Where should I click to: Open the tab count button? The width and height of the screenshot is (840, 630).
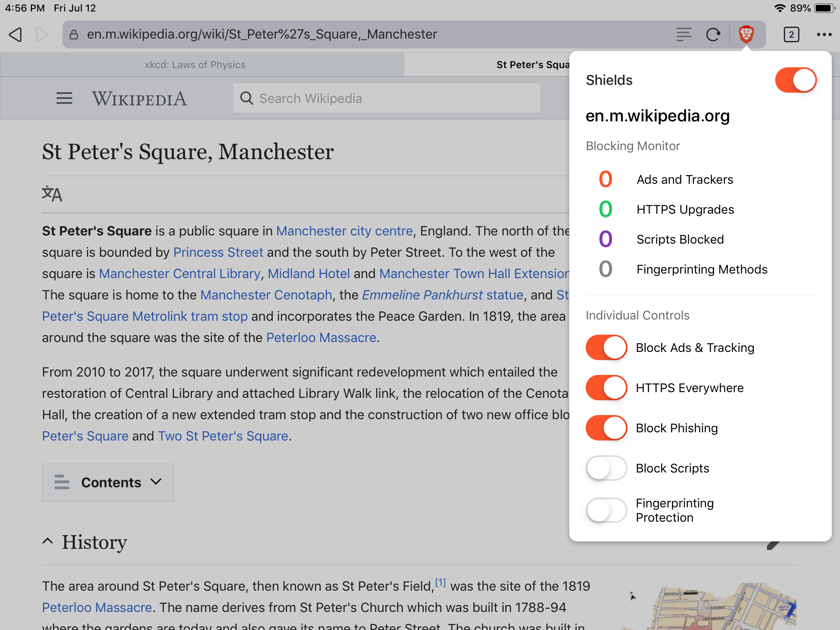pyautogui.click(x=791, y=34)
